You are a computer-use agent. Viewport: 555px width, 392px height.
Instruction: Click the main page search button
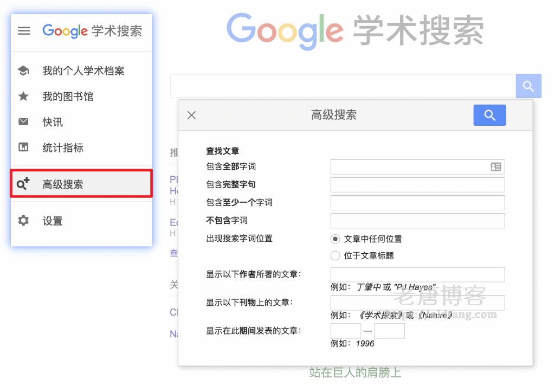pos(528,86)
